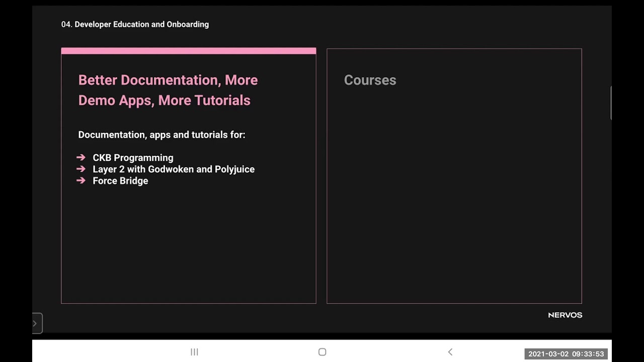Click the empty body of the Courses card
This screenshot has height=362, width=644.
tap(454, 201)
